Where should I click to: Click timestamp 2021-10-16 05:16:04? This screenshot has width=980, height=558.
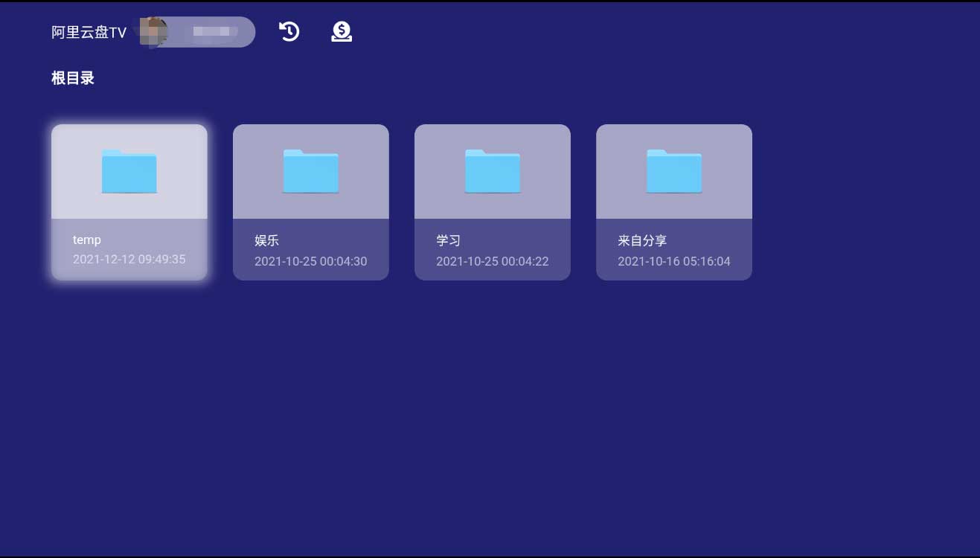(674, 261)
